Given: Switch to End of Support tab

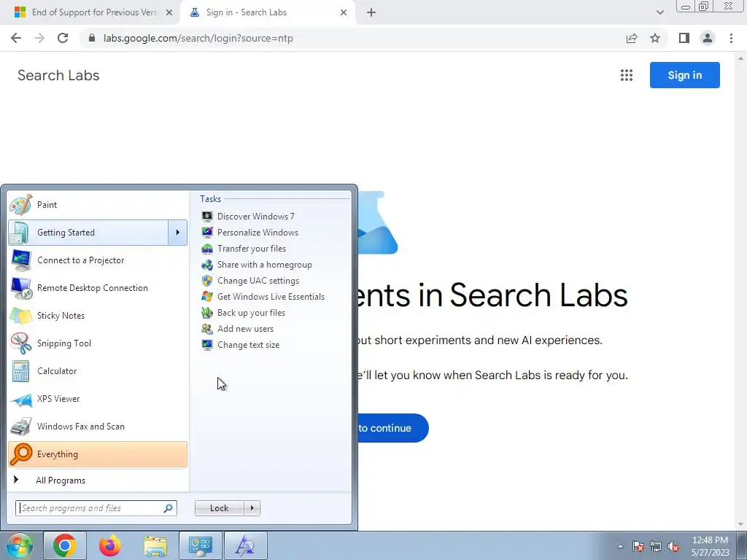Looking at the screenshot, I should coord(88,12).
